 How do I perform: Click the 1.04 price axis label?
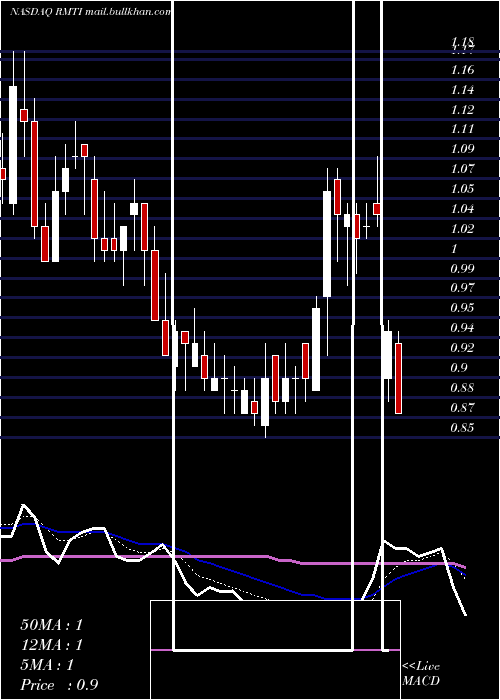tap(462, 209)
